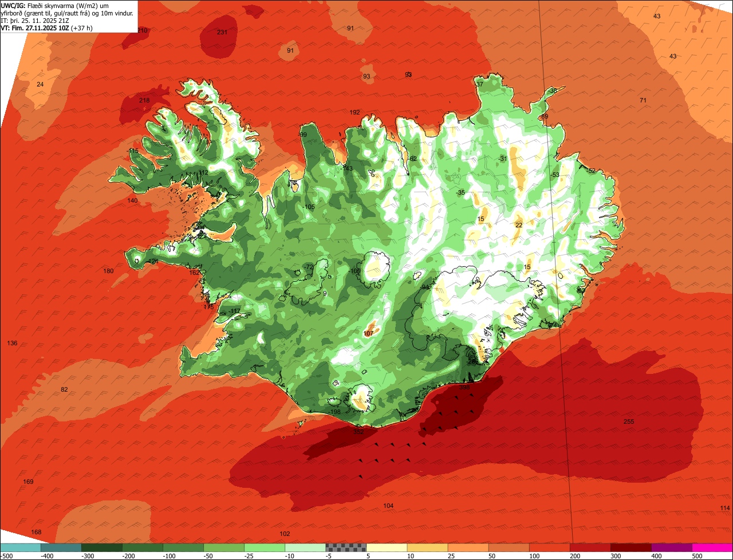Screen dimensions: 733x560
Task: Click the -10 to -5 palest green legend swatch
Action: [x=305, y=547]
